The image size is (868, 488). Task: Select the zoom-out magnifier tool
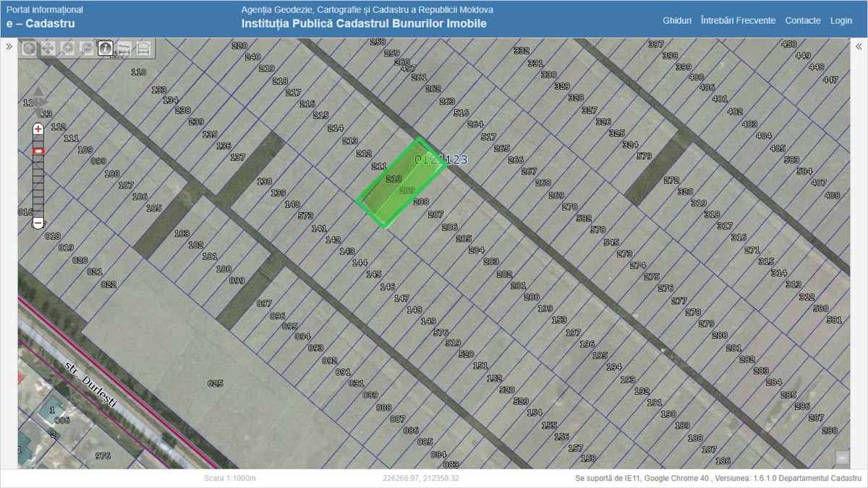(86, 49)
